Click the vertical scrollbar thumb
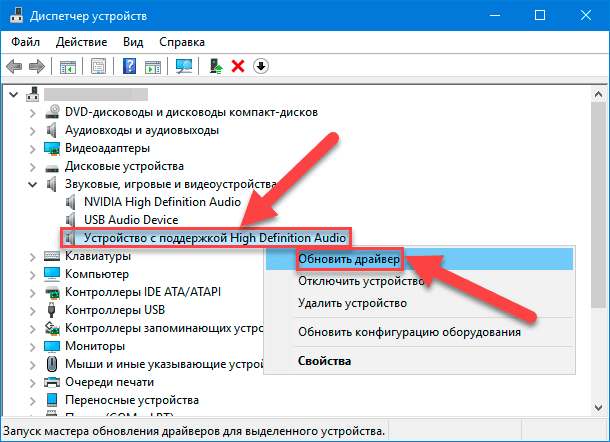The height and width of the screenshot is (442, 610). pyautogui.click(x=598, y=205)
